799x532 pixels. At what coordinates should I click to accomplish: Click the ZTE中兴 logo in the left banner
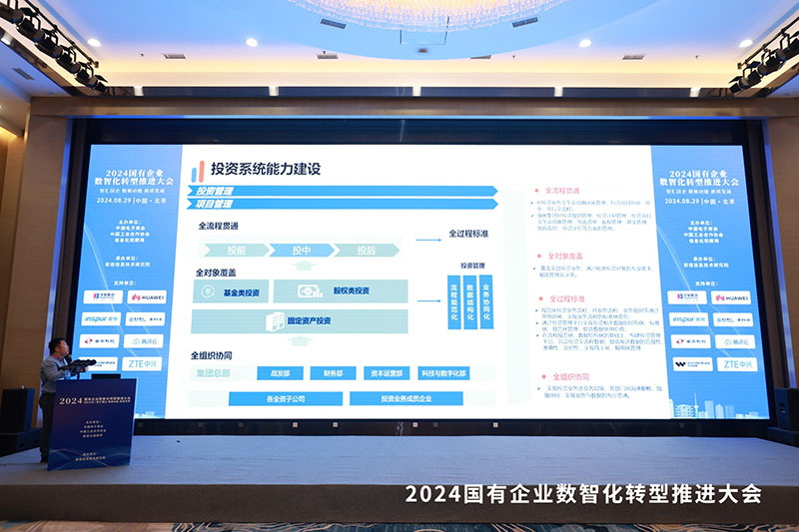pyautogui.click(x=142, y=363)
